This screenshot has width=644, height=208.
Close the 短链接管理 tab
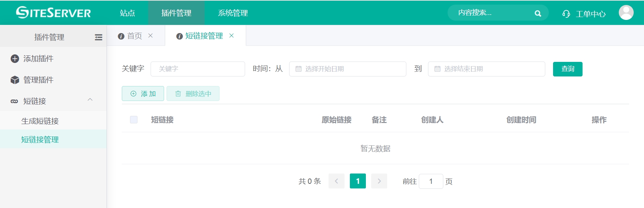(x=232, y=36)
